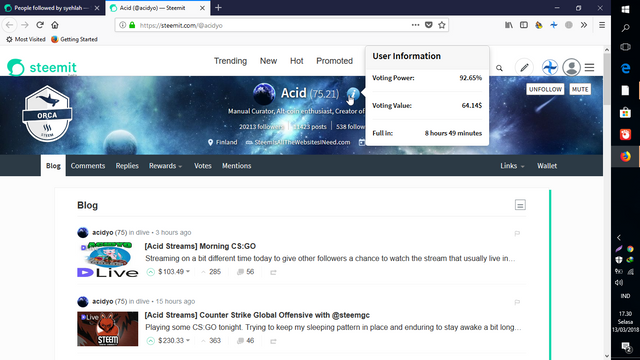The width and height of the screenshot is (640, 360).
Task: Toggle the blog layout view icon
Action: [x=520, y=205]
